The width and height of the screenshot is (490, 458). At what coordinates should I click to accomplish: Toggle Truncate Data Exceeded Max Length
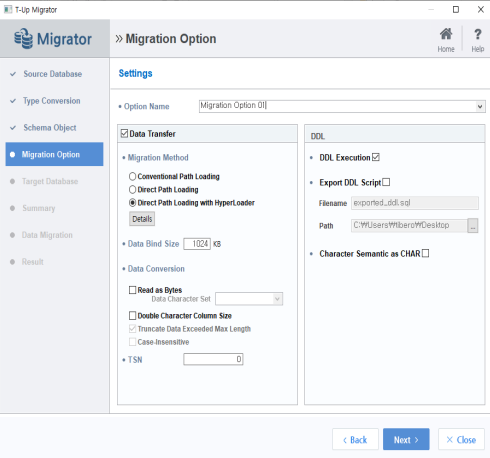pos(132,329)
